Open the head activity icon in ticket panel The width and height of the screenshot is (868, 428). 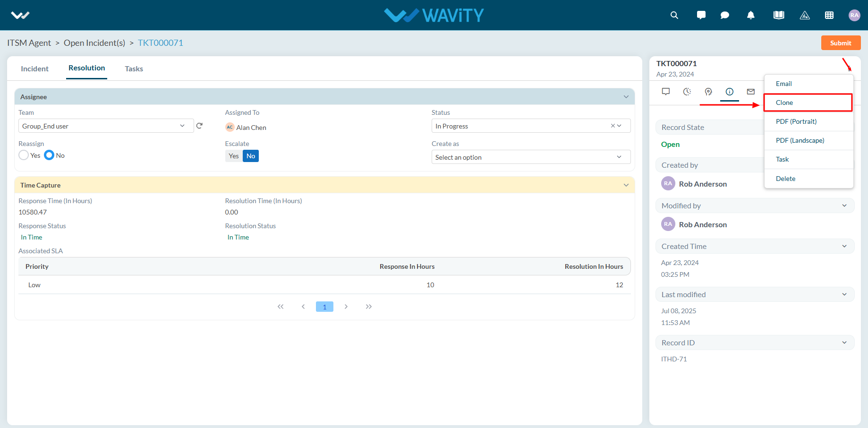[x=708, y=92]
